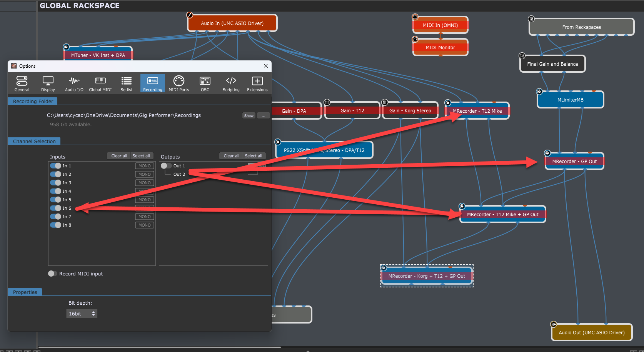Open the OSC options icon

pos(205,83)
